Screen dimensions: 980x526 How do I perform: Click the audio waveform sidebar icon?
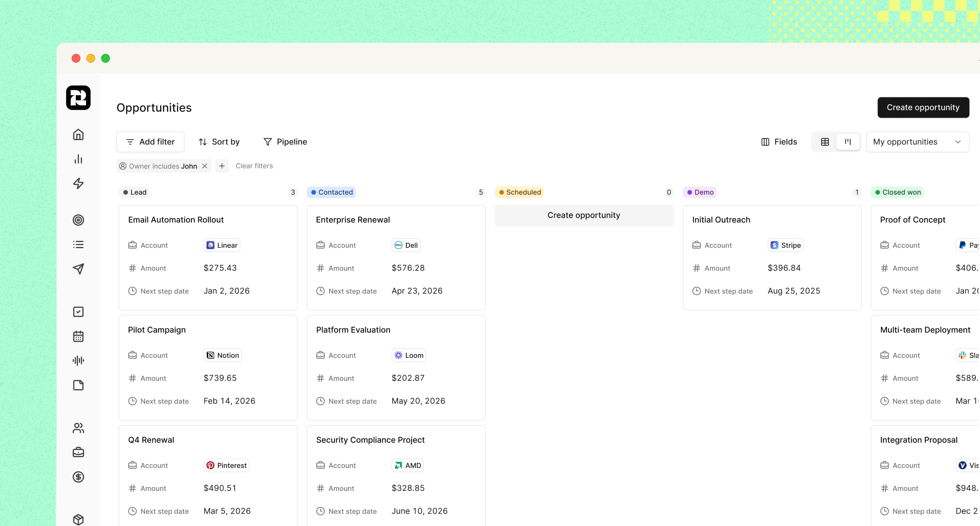pos(78,360)
